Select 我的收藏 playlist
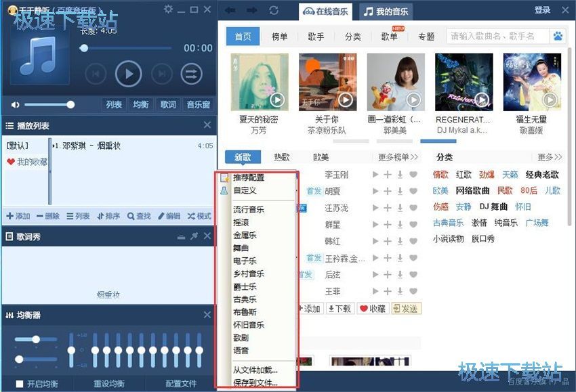This screenshot has width=576, height=392. pyautogui.click(x=27, y=162)
